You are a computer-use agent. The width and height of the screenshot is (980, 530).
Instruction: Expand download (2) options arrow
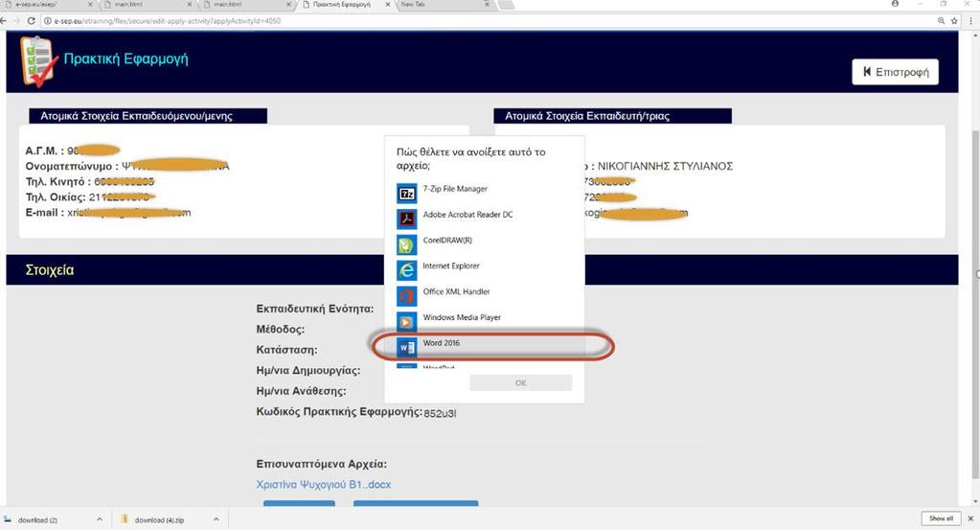(100, 519)
